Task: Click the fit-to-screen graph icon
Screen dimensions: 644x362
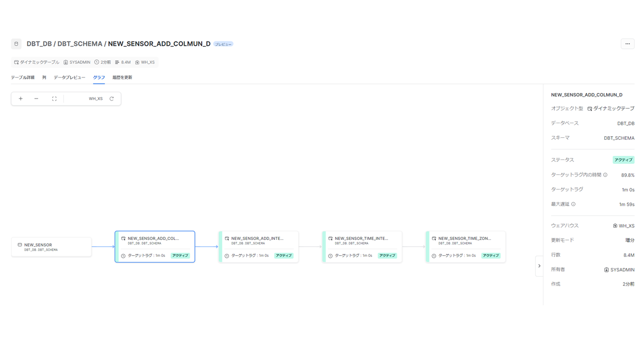Action: point(54,99)
